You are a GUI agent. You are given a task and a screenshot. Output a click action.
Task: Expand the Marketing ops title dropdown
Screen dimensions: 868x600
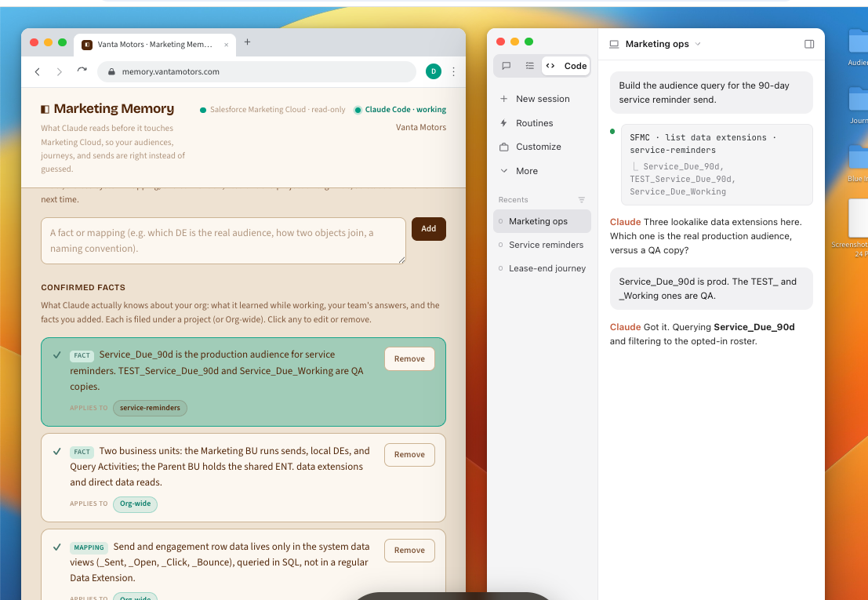coord(698,44)
